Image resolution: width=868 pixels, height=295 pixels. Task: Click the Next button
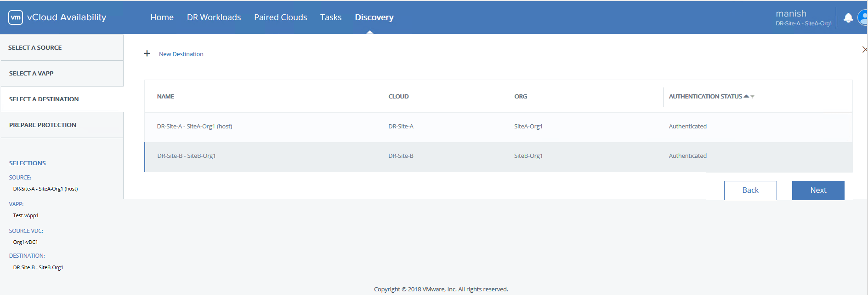click(818, 190)
